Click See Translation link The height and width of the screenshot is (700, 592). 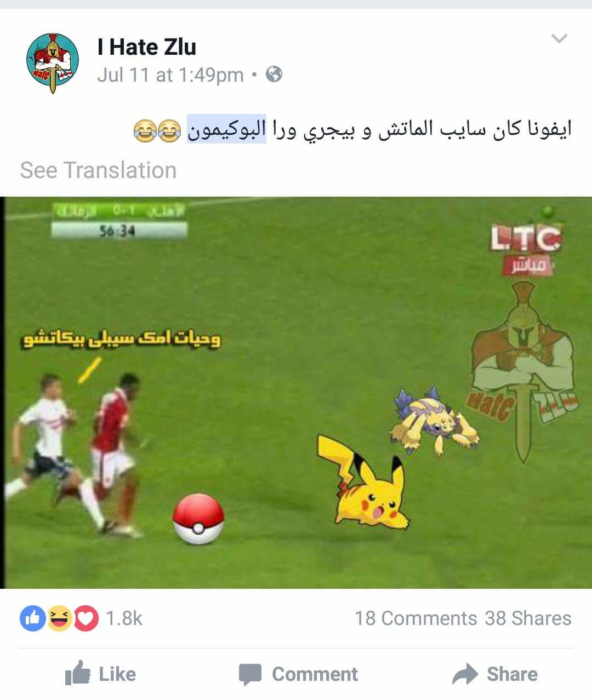(x=99, y=170)
